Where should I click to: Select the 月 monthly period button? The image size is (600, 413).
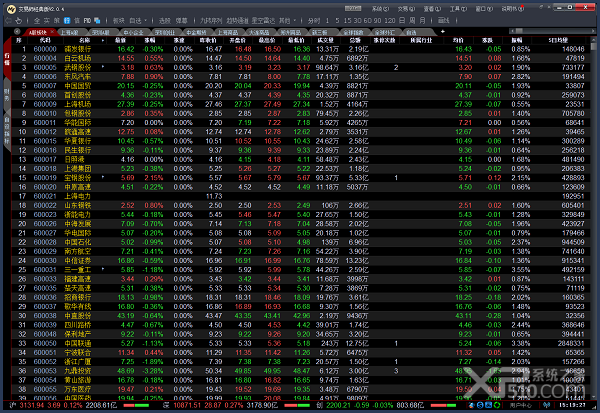click(x=422, y=21)
